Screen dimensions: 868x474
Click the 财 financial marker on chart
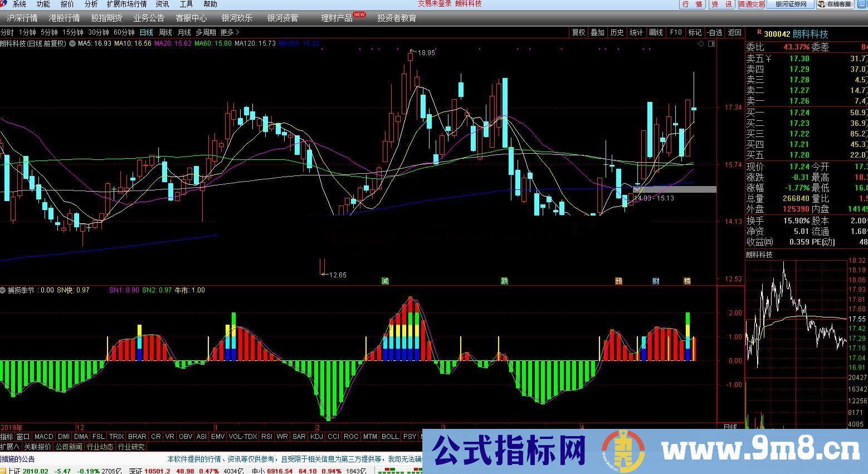pos(656,281)
